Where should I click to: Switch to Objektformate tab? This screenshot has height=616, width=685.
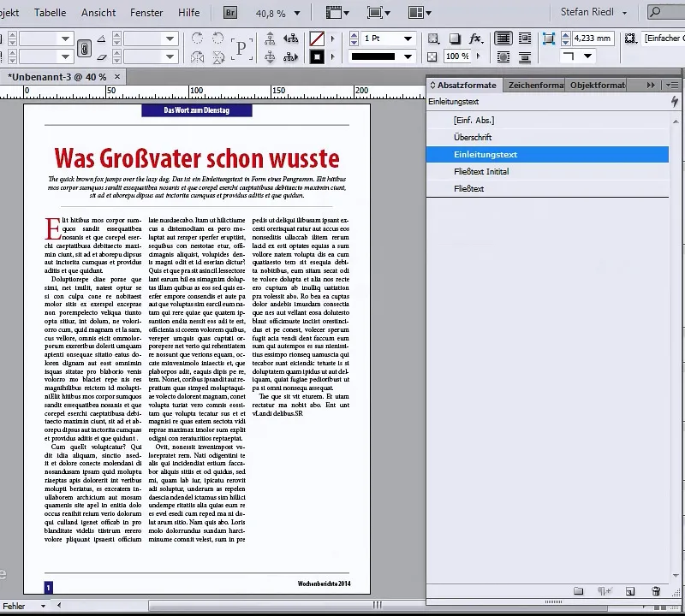tap(596, 86)
